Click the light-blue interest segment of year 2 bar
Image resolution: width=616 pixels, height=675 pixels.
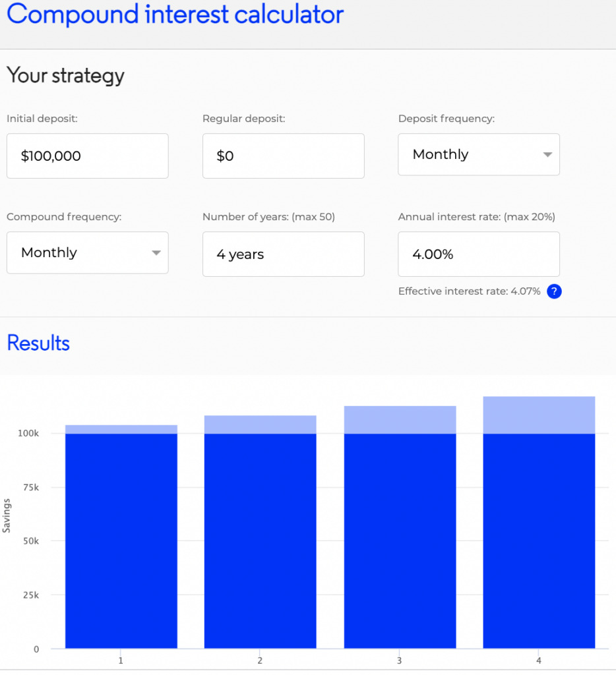(261, 425)
